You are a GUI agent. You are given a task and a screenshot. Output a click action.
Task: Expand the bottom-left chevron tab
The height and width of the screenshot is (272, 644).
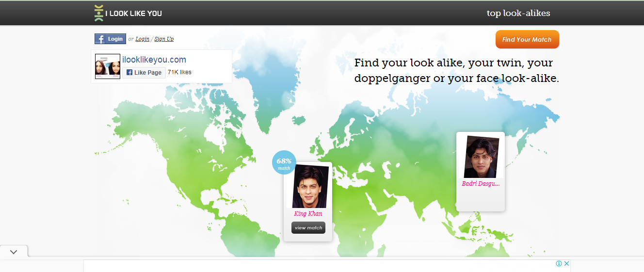14,252
